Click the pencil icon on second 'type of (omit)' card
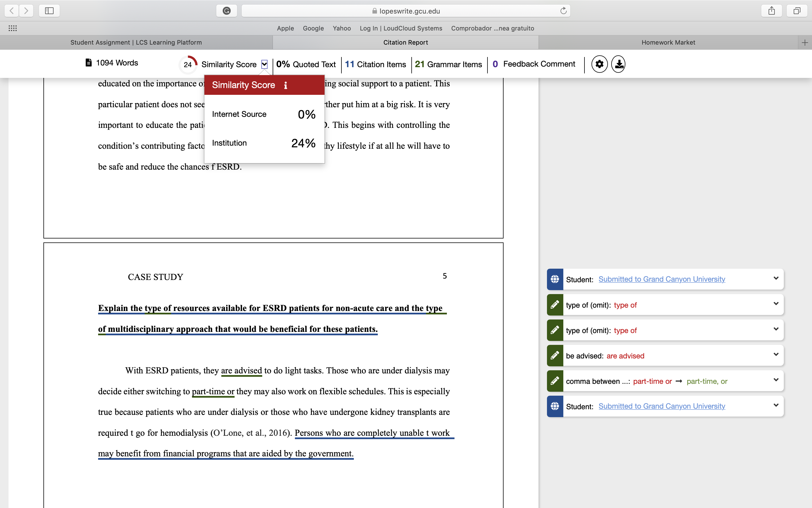812x508 pixels. 555,330
